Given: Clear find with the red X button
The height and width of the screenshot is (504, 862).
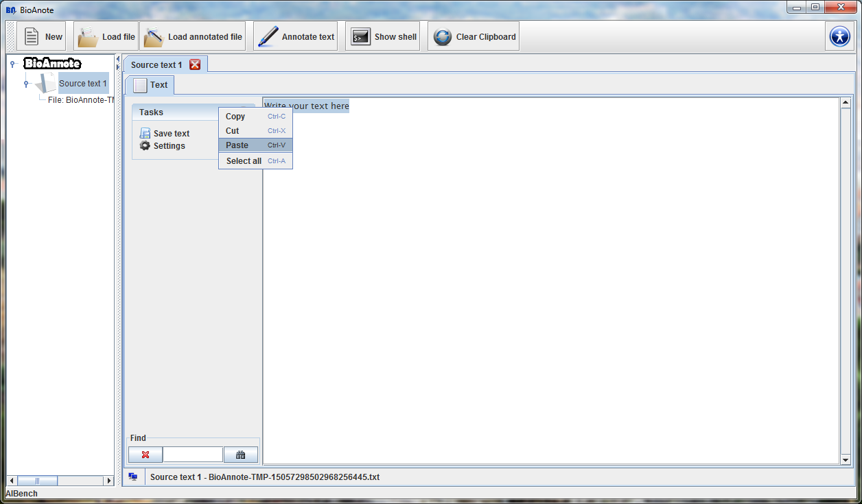Looking at the screenshot, I should [145, 455].
